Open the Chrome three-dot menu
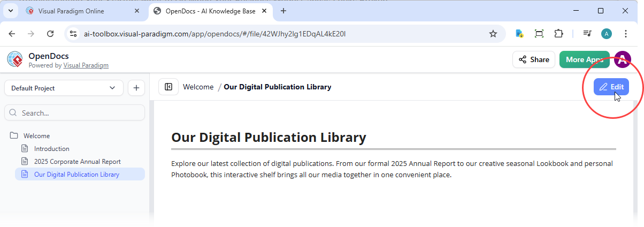The image size is (644, 227). pos(625,34)
